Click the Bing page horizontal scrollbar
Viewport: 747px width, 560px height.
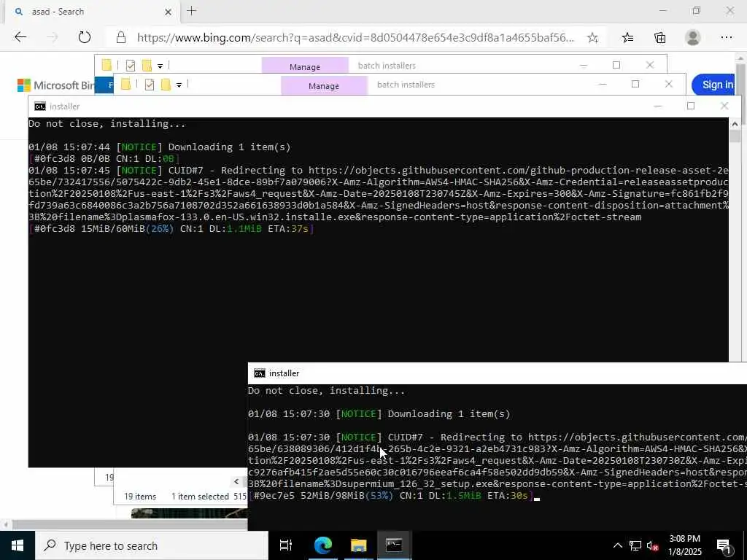[x=130, y=524]
